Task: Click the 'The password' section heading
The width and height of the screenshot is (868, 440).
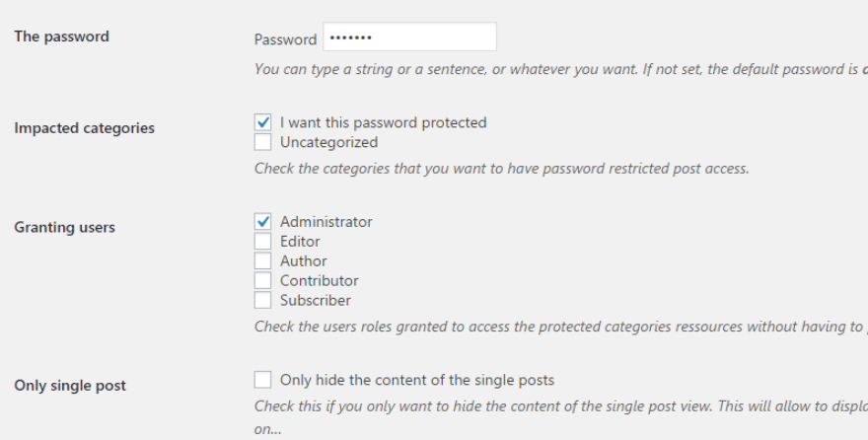Action: coord(61,37)
